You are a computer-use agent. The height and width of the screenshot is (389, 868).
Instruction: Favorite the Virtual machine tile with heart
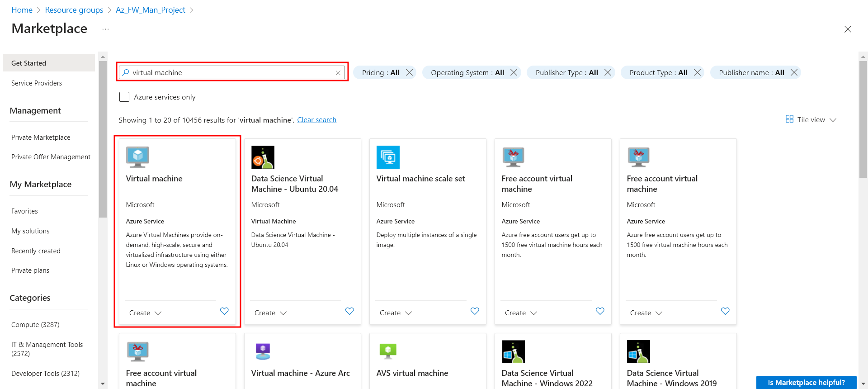point(224,311)
